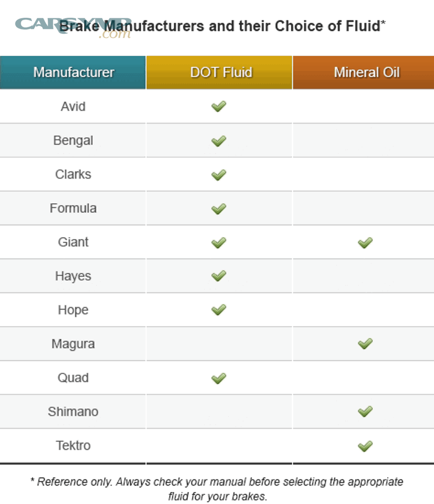This screenshot has height=504, width=434.
Task: Click the DOT Fluid checkmark for Clarks
Action: [218, 174]
